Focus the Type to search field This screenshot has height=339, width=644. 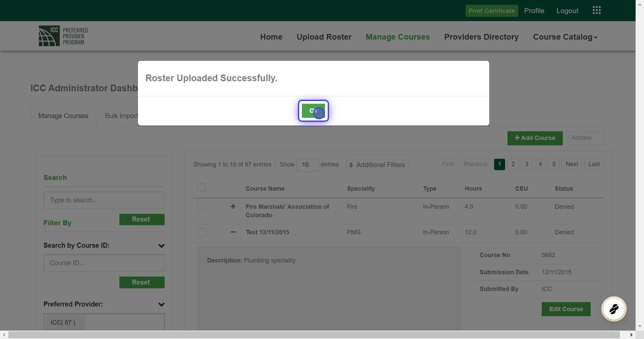[x=104, y=200]
